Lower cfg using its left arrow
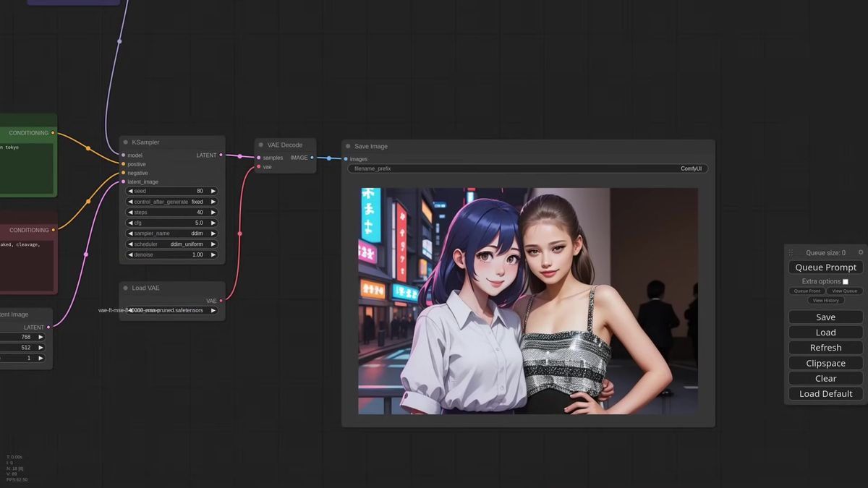The height and width of the screenshot is (488, 868). (130, 223)
